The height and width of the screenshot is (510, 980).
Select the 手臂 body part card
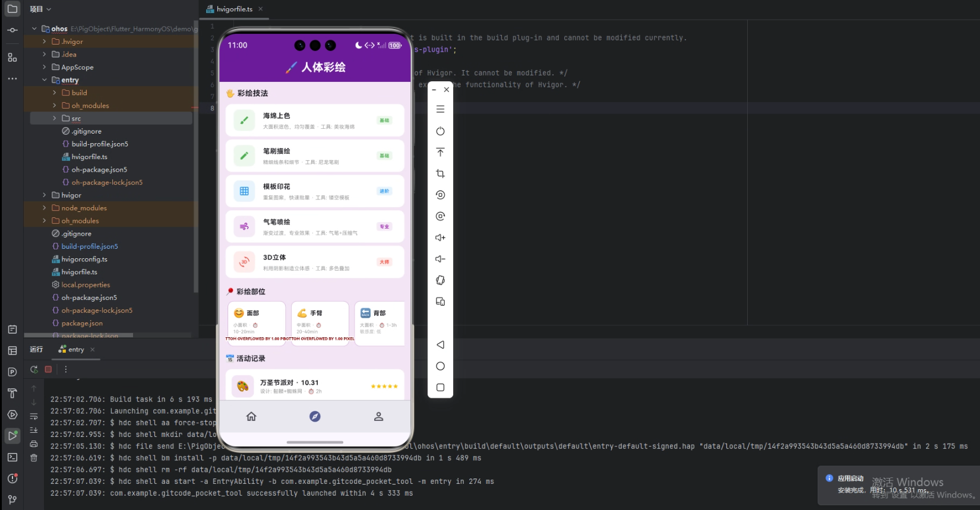[320, 323]
